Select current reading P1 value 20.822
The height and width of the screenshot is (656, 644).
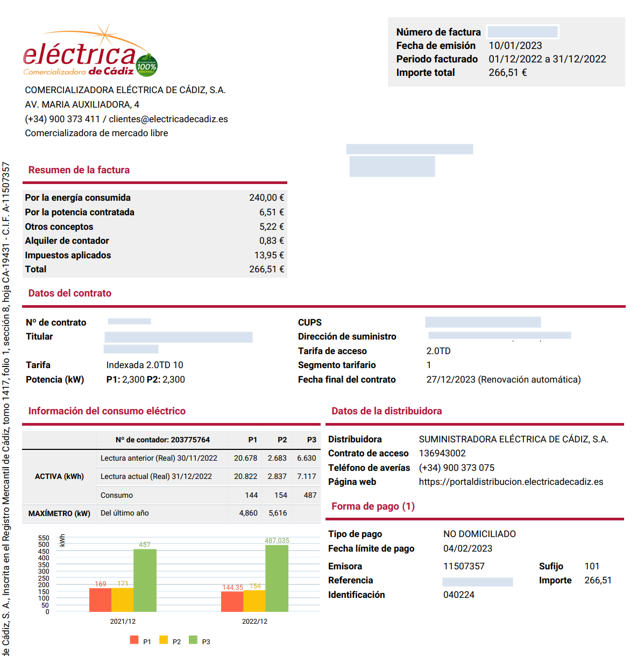tap(245, 476)
